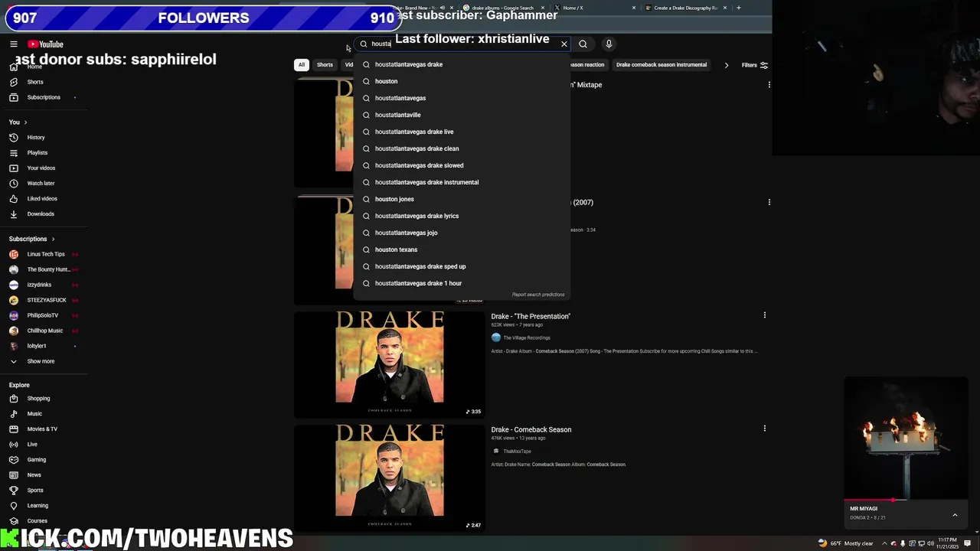Open Drake - "The Presentation" video title
Screen dimensions: 980x551
click(531, 316)
